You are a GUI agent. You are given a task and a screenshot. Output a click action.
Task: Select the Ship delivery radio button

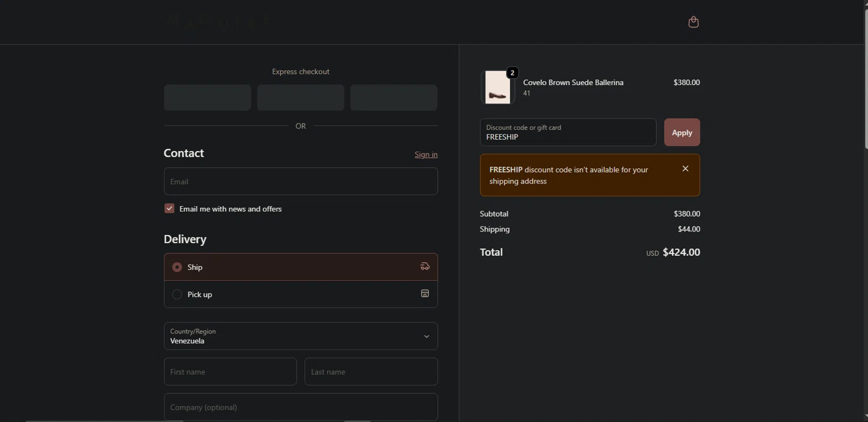pyautogui.click(x=177, y=267)
